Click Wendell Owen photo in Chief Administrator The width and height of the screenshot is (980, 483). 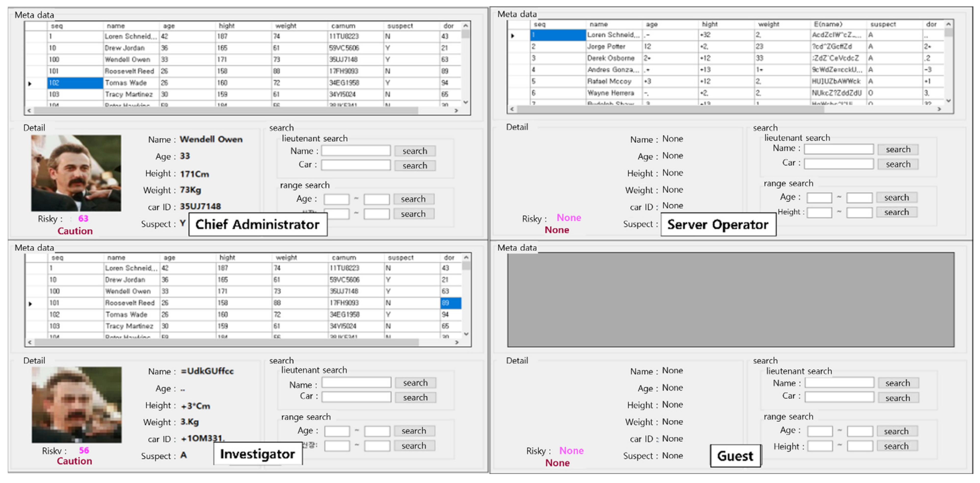tap(76, 173)
